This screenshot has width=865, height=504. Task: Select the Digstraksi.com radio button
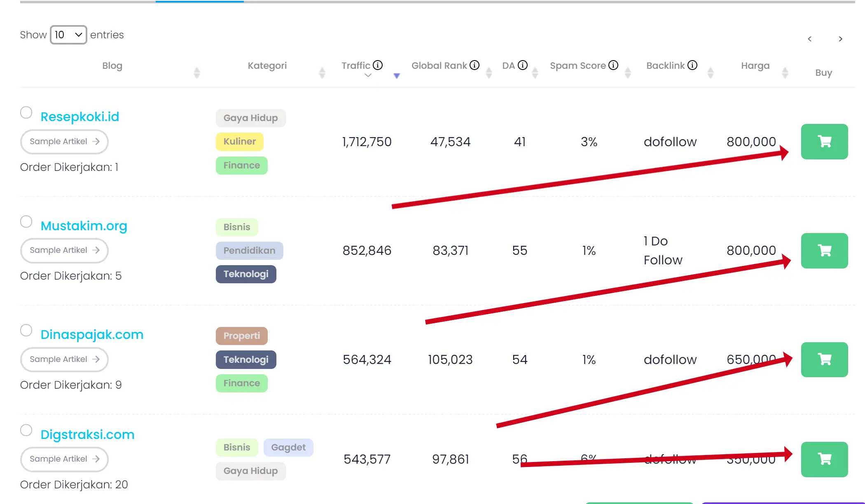26,430
